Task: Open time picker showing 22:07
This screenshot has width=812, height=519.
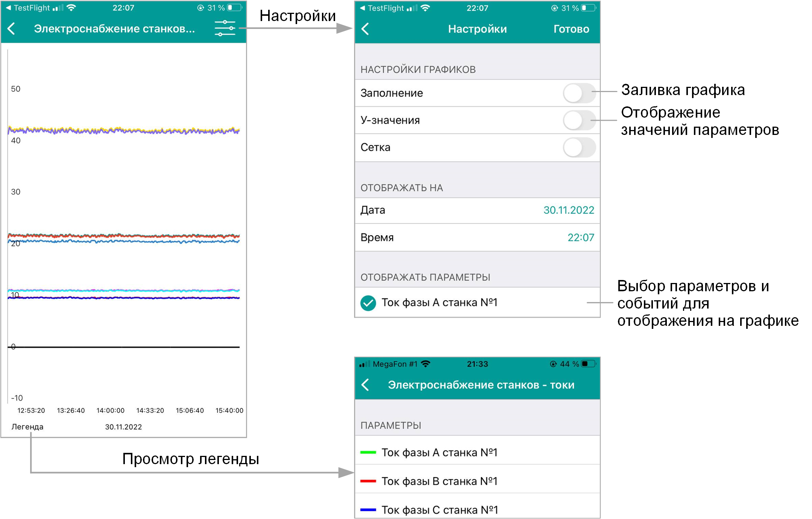Action: click(580, 238)
